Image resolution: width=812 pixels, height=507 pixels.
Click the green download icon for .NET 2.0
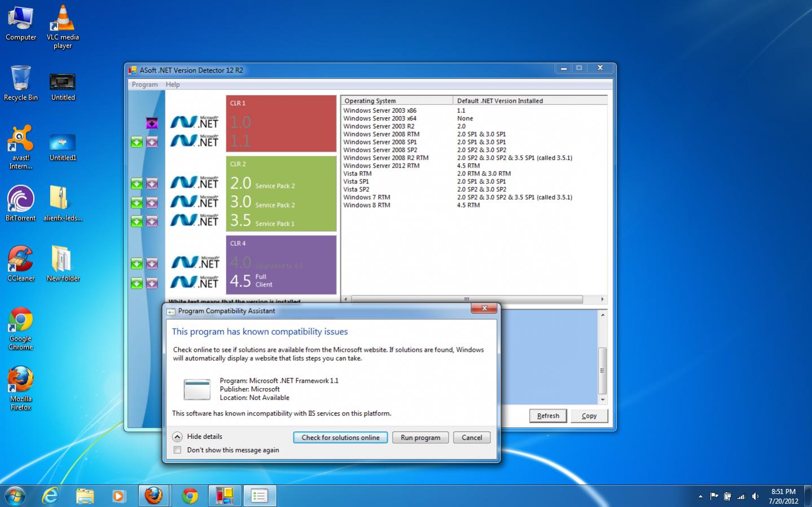pos(137,183)
